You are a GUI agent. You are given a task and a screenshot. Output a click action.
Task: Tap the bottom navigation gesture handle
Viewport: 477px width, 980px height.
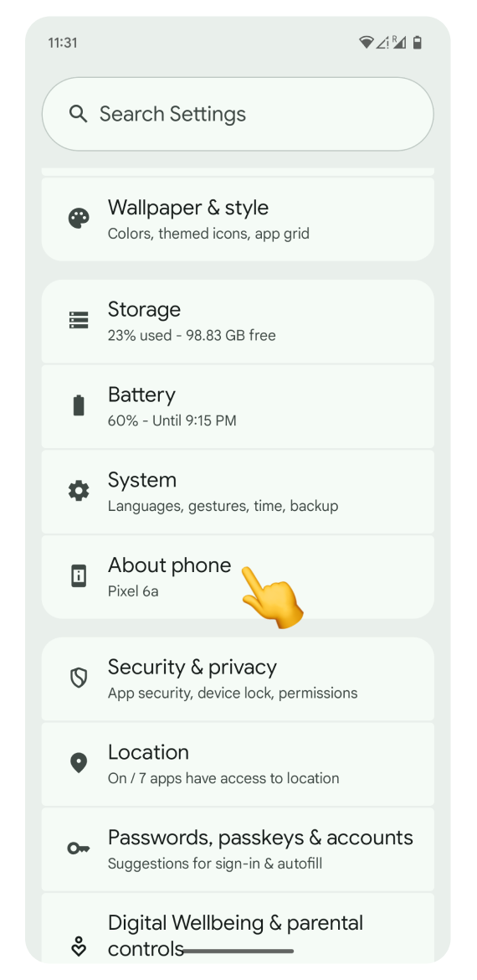(x=238, y=952)
